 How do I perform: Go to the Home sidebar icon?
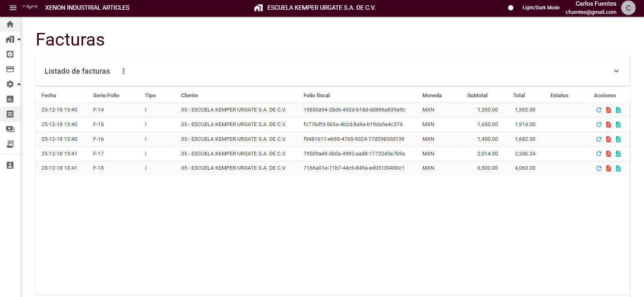10,24
